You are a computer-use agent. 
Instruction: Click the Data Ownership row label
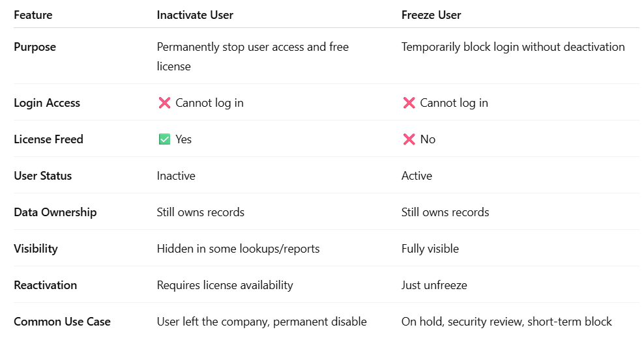coord(55,212)
